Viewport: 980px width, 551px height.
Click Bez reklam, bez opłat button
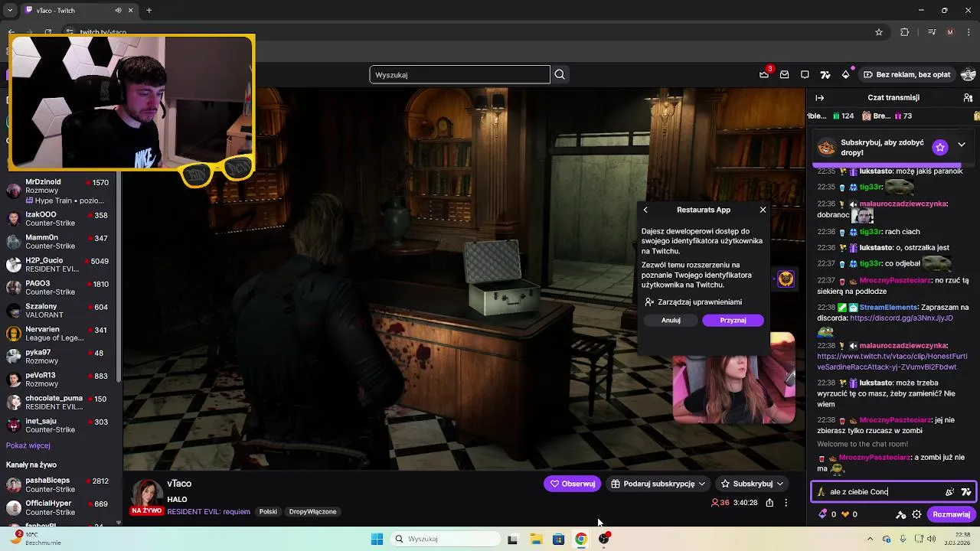click(907, 74)
